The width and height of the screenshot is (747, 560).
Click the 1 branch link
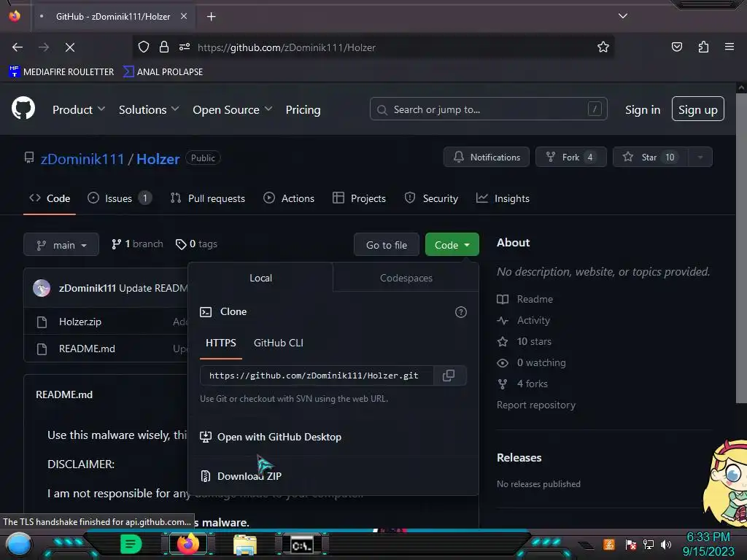pyautogui.click(x=137, y=244)
